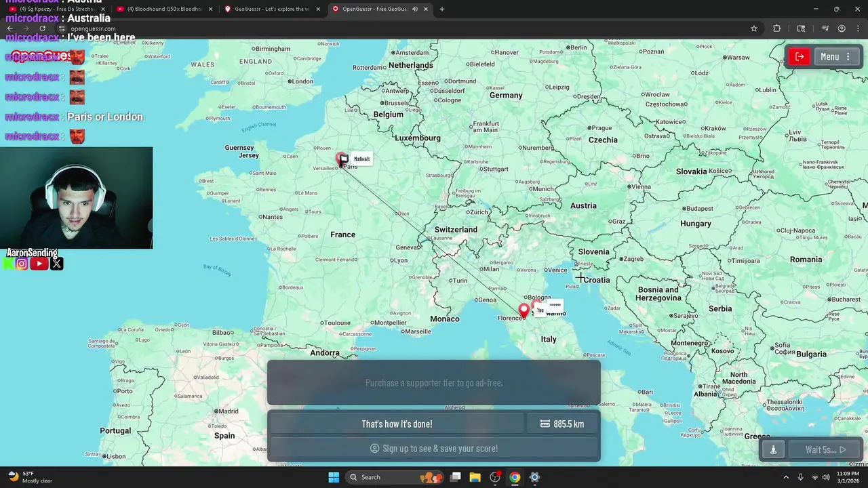Click the Hungary label on the map
The height and width of the screenshot is (488, 868).
click(x=696, y=224)
